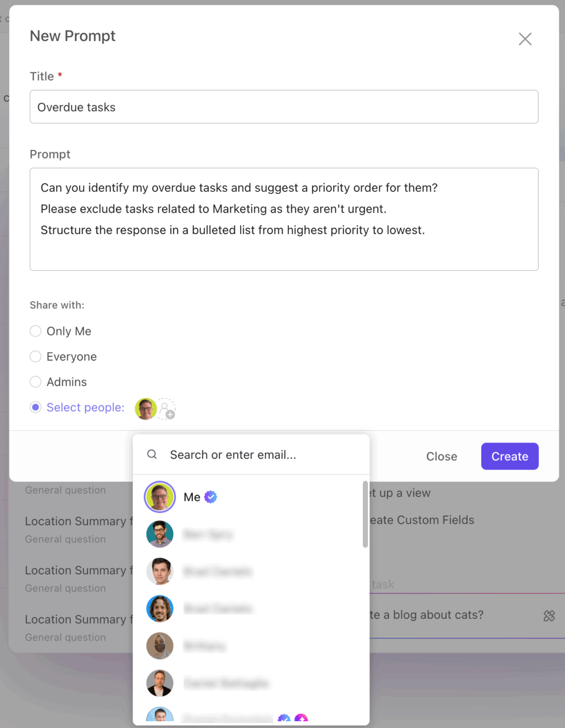Image resolution: width=565 pixels, height=728 pixels.
Task: Choose Everyone as the share audience
Action: (35, 357)
